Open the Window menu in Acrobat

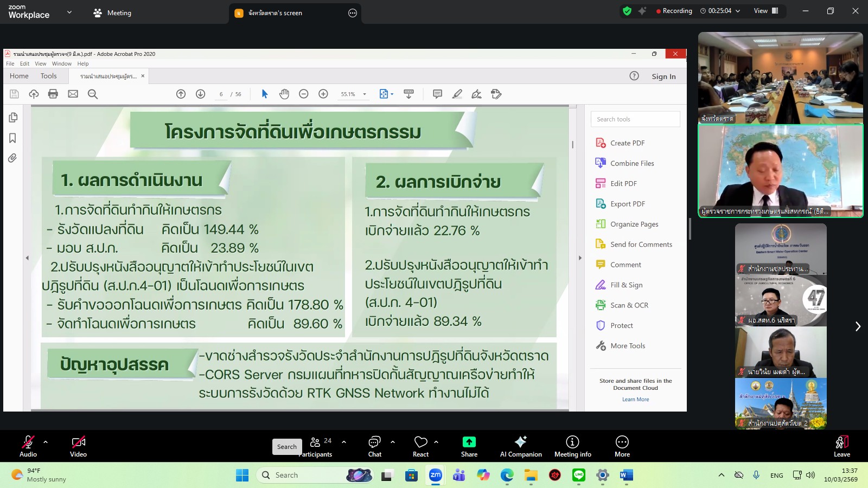(x=62, y=63)
